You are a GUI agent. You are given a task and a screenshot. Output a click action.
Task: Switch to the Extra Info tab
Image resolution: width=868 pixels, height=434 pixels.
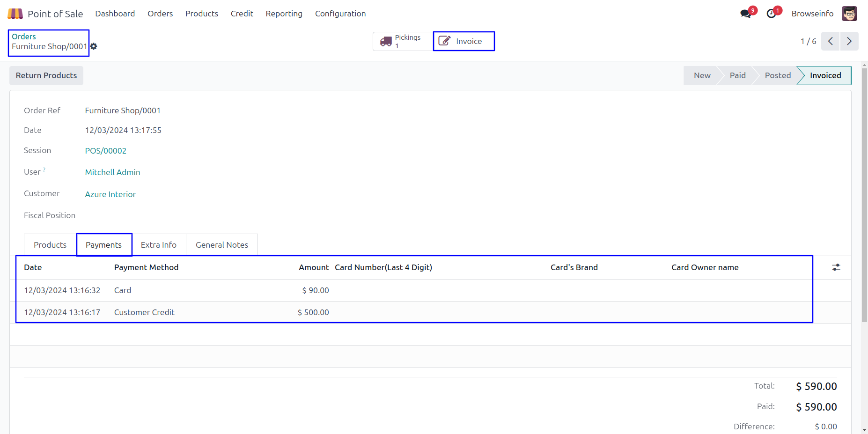(159, 245)
